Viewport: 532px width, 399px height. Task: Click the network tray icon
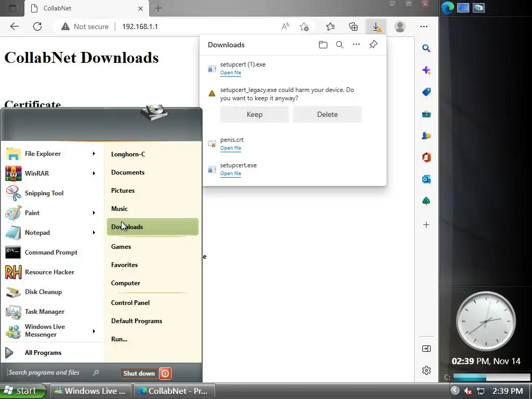(481, 391)
